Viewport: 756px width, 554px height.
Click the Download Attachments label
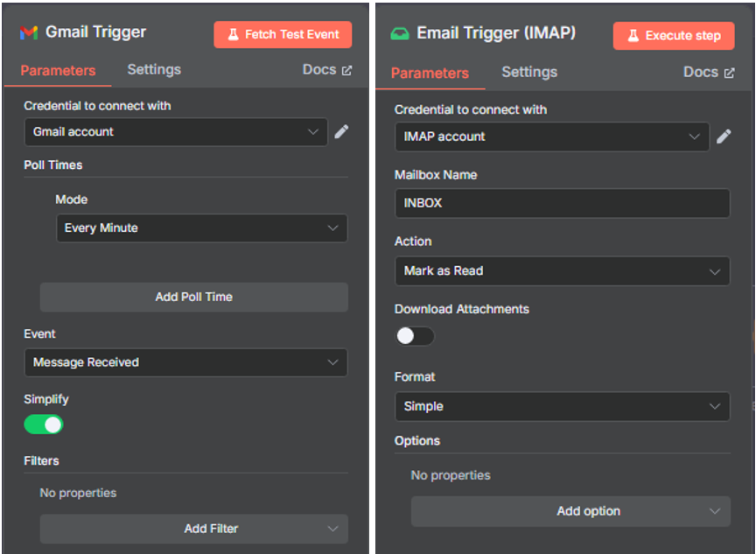pos(461,309)
